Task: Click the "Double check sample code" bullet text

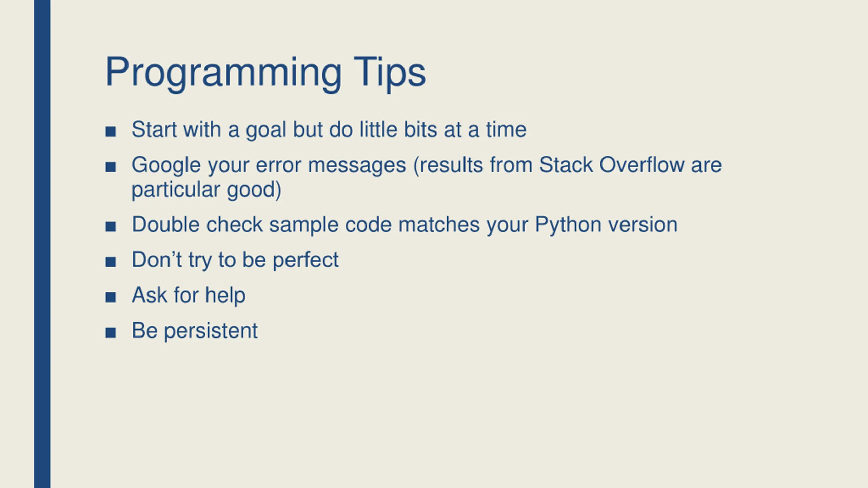Action: [x=261, y=225]
